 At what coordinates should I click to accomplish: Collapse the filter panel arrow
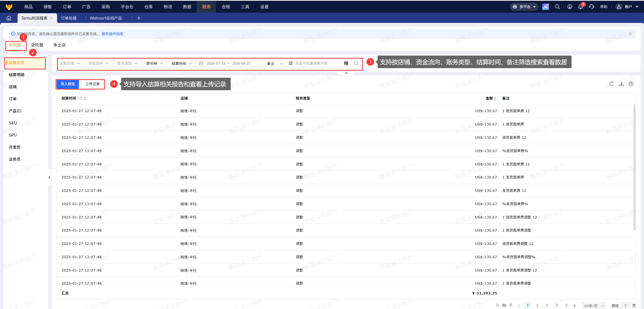coord(346,73)
